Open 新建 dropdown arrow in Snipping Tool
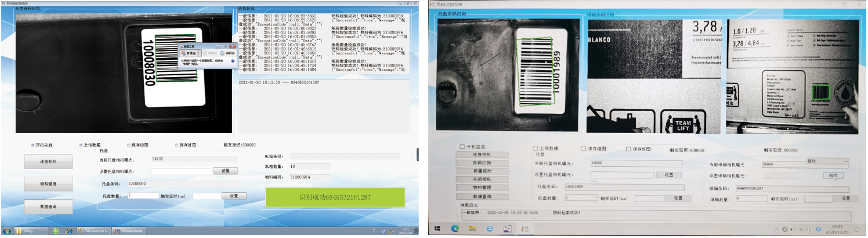 (x=201, y=53)
